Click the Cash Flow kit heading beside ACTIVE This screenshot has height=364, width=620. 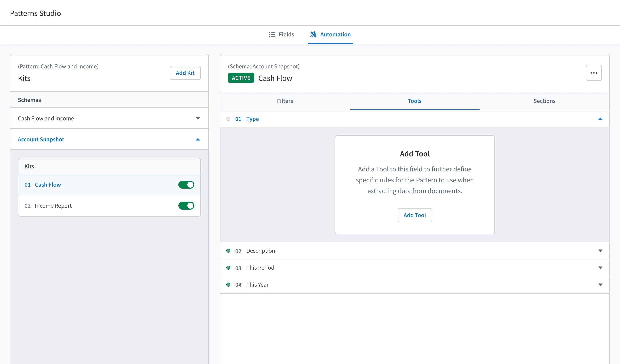pyautogui.click(x=275, y=78)
